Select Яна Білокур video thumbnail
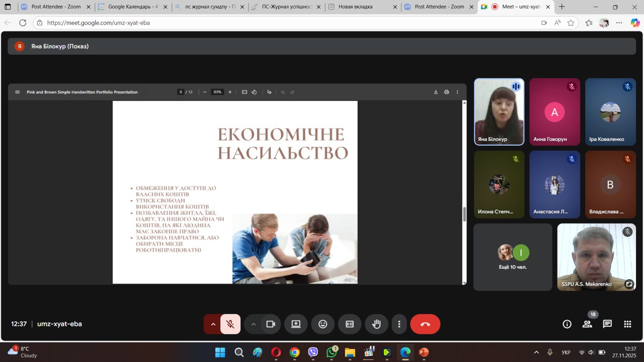 [x=499, y=112]
